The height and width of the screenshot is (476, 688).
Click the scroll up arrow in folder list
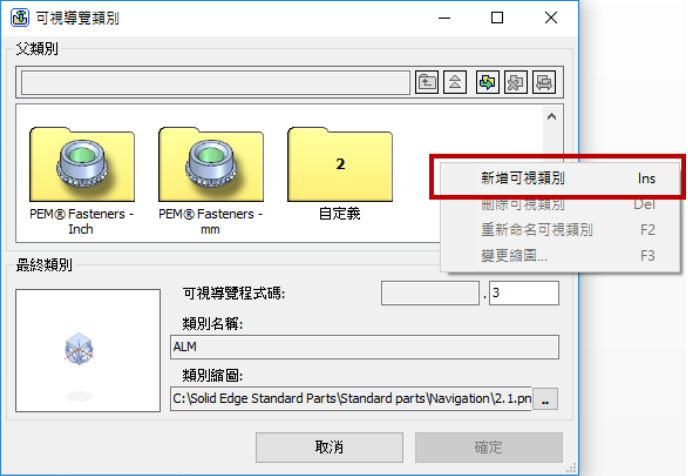click(552, 117)
